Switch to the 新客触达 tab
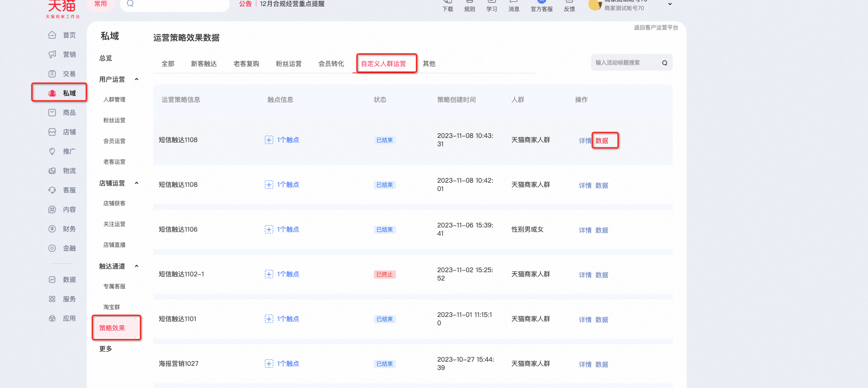 tap(204, 64)
